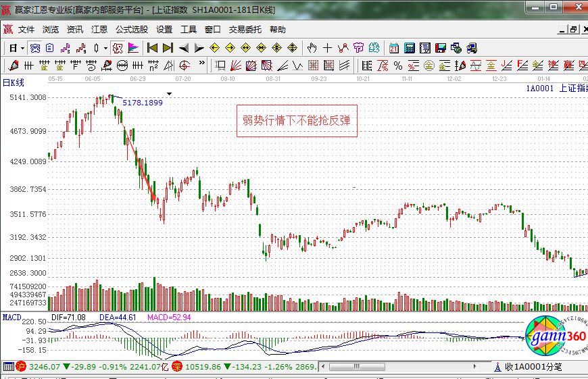
Task: Select the pink flag icon in toolbar
Action: click(x=133, y=48)
